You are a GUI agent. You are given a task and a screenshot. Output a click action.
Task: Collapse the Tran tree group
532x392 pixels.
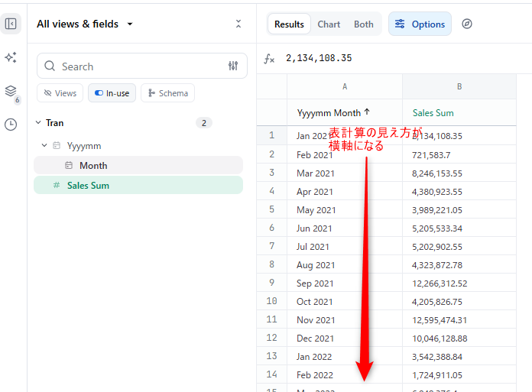pos(38,122)
